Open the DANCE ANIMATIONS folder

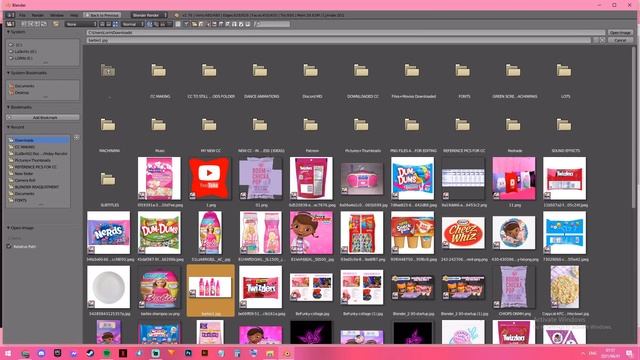tap(260, 71)
